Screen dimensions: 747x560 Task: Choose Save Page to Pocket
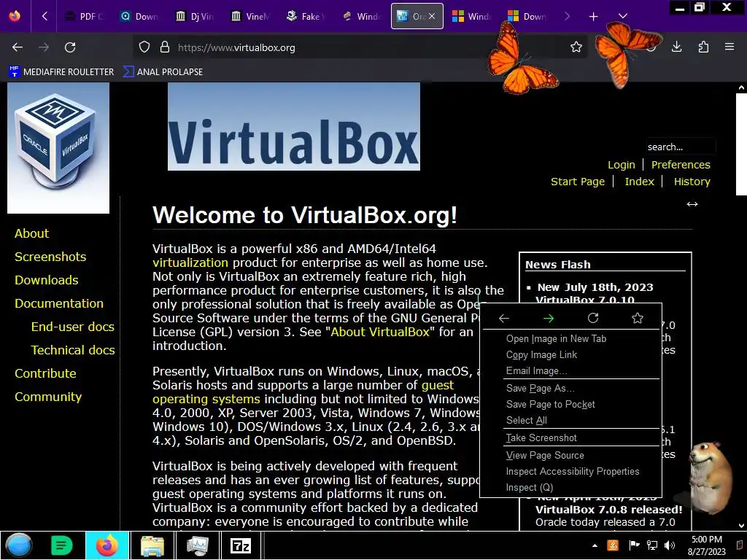click(x=570, y=404)
